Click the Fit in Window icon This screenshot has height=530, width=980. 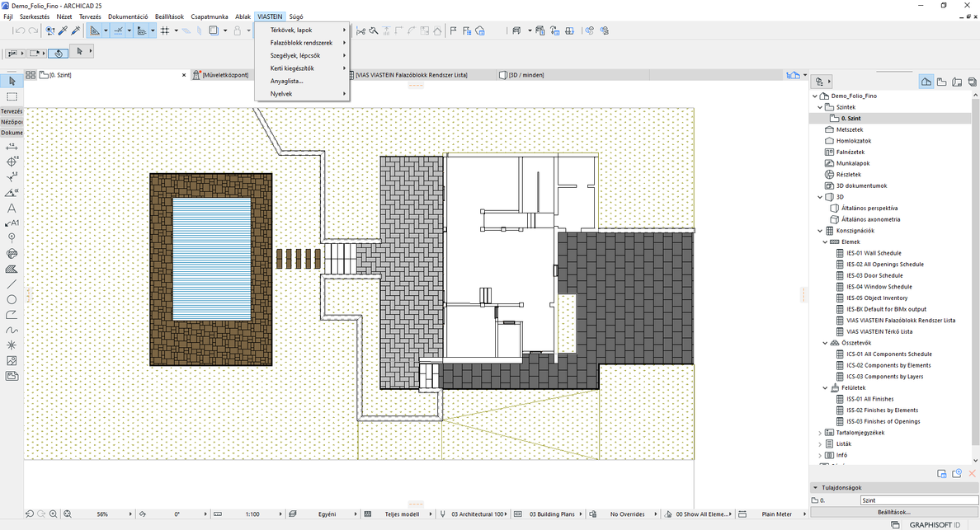pyautogui.click(x=67, y=514)
